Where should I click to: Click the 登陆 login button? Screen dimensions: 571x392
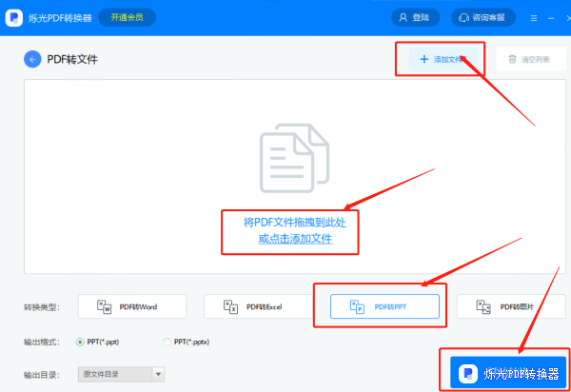tap(415, 17)
